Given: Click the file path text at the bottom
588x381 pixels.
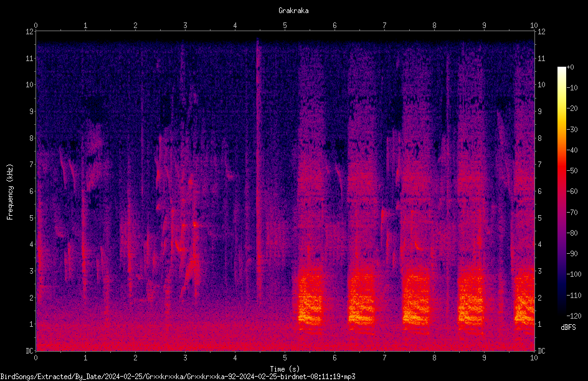Looking at the screenshot, I should [178, 377].
